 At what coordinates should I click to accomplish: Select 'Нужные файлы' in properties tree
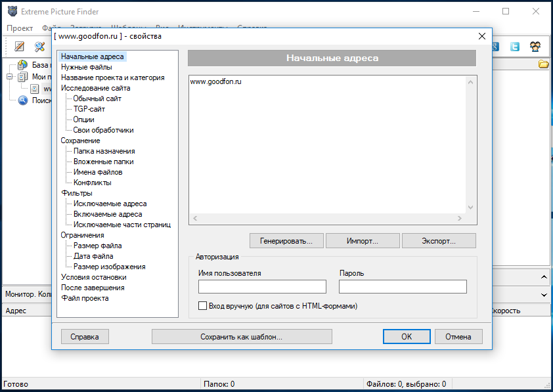pos(87,67)
